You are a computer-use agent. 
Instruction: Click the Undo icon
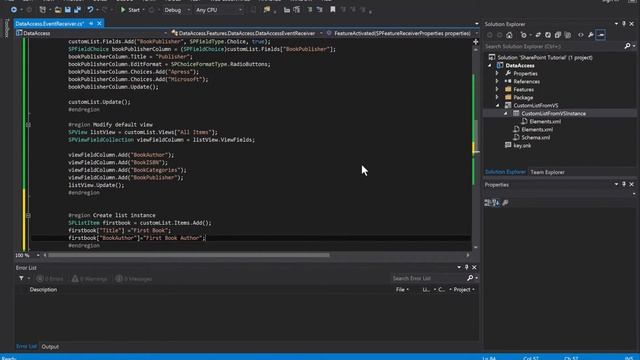90,10
